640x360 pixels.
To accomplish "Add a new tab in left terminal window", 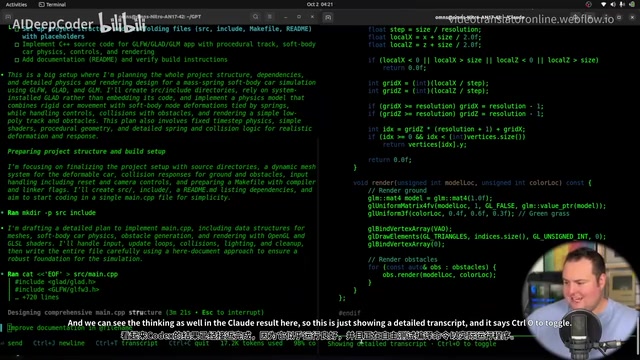I will pyautogui.click(x=8, y=17).
